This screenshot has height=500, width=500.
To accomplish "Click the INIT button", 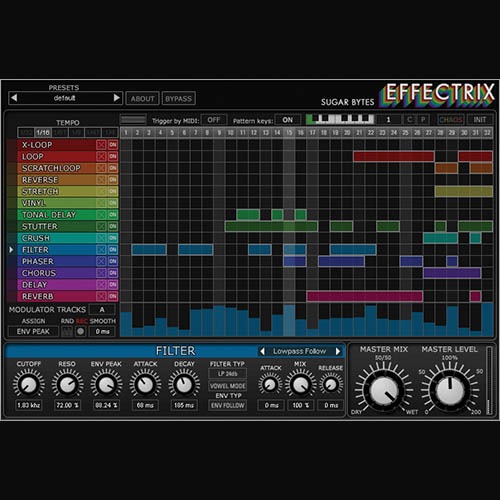I will pyautogui.click(x=480, y=120).
